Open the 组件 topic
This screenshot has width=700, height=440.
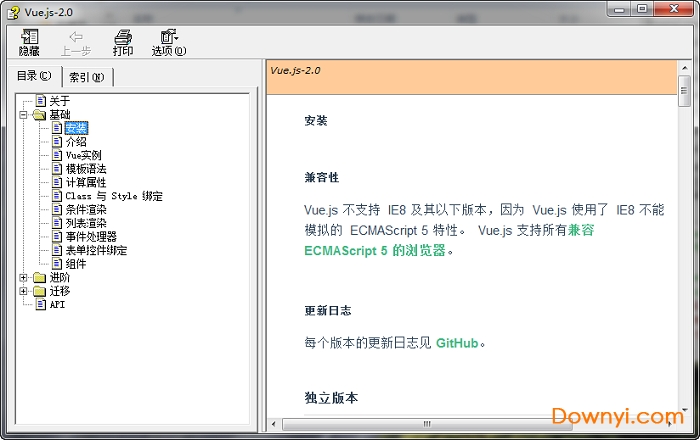coord(76,264)
